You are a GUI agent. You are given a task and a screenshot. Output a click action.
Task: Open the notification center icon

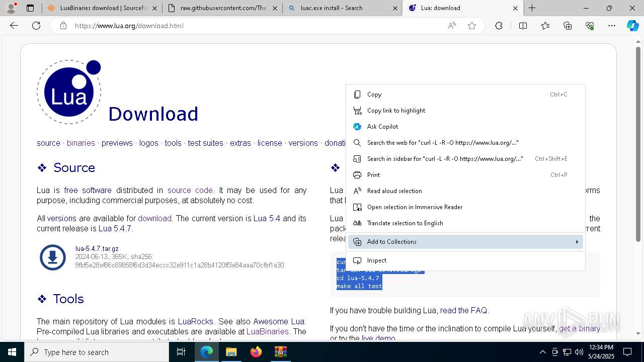tap(627, 352)
